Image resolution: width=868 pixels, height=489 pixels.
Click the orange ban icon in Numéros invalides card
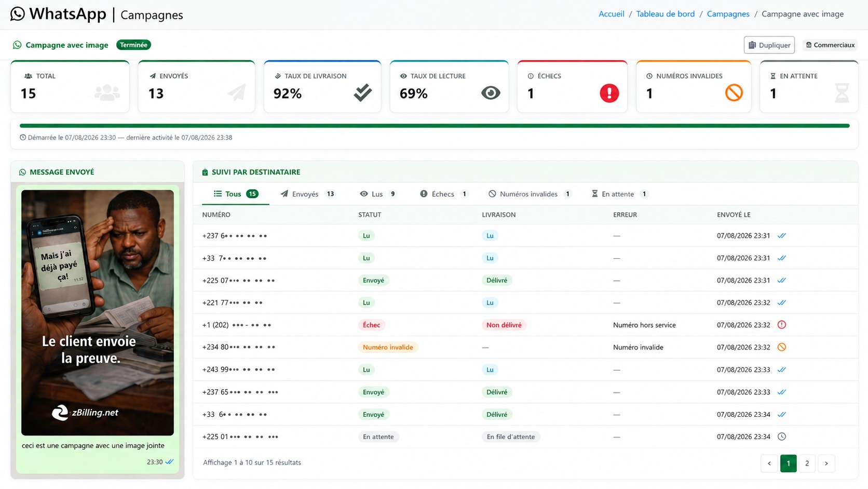734,93
